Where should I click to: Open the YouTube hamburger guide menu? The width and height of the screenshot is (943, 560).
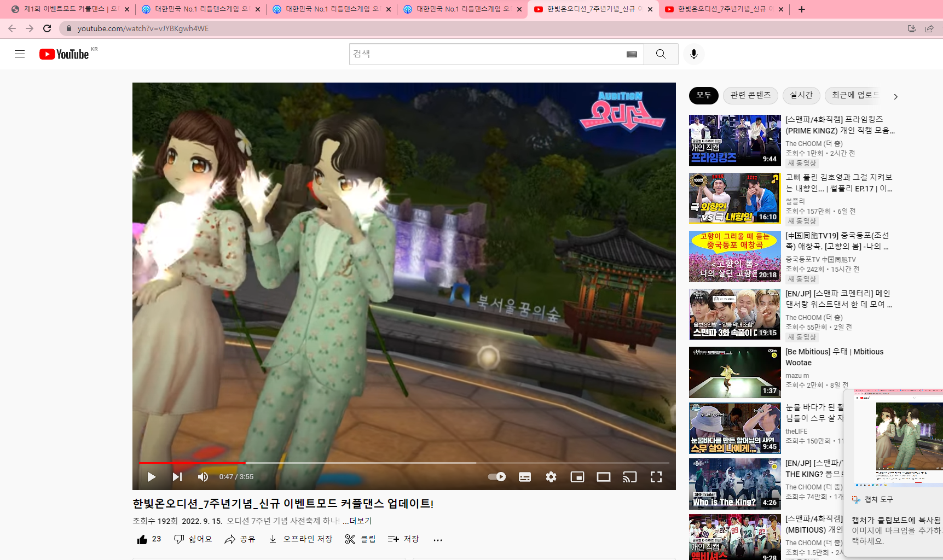pyautogui.click(x=20, y=54)
